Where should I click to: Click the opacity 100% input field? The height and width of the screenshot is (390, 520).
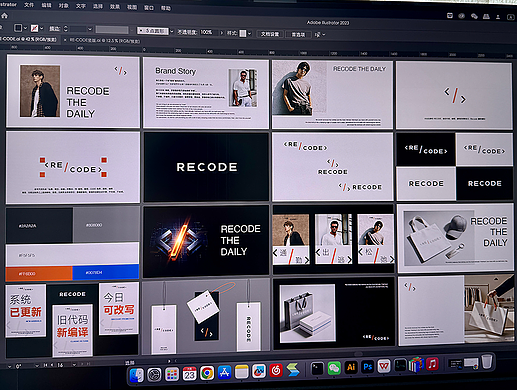208,32
